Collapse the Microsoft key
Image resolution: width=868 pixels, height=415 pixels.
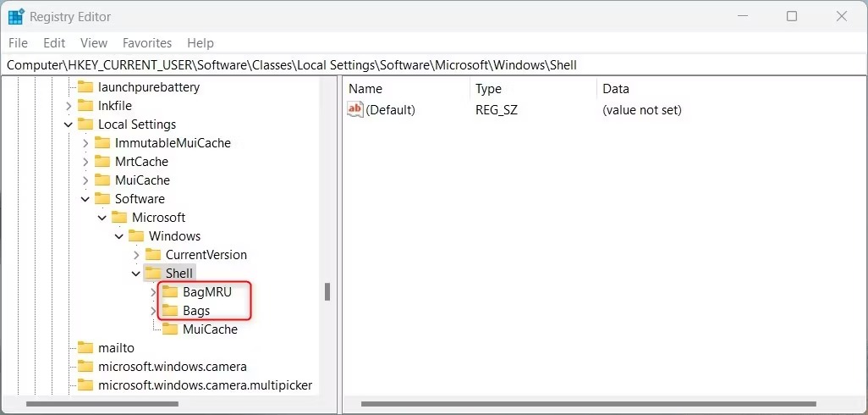click(x=102, y=218)
